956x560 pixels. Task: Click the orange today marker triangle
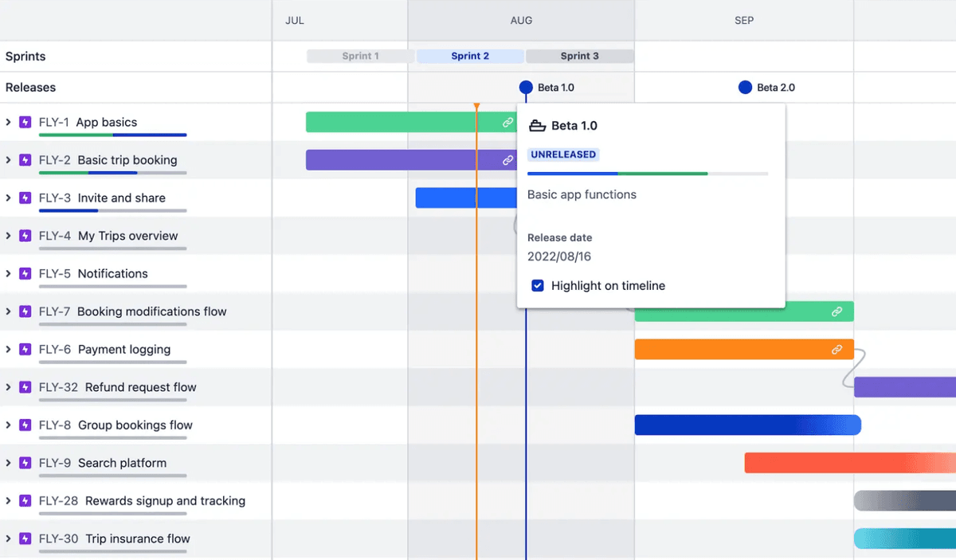pyautogui.click(x=476, y=106)
